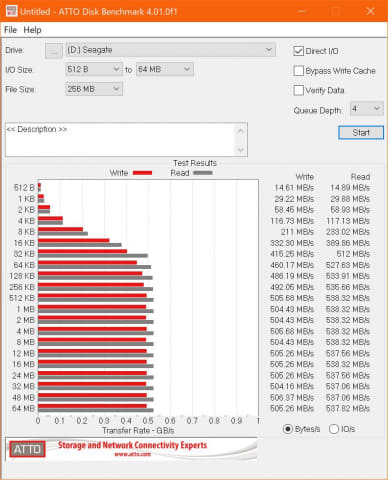Click the 48 MB write value 506.37 MB/s

point(292,398)
